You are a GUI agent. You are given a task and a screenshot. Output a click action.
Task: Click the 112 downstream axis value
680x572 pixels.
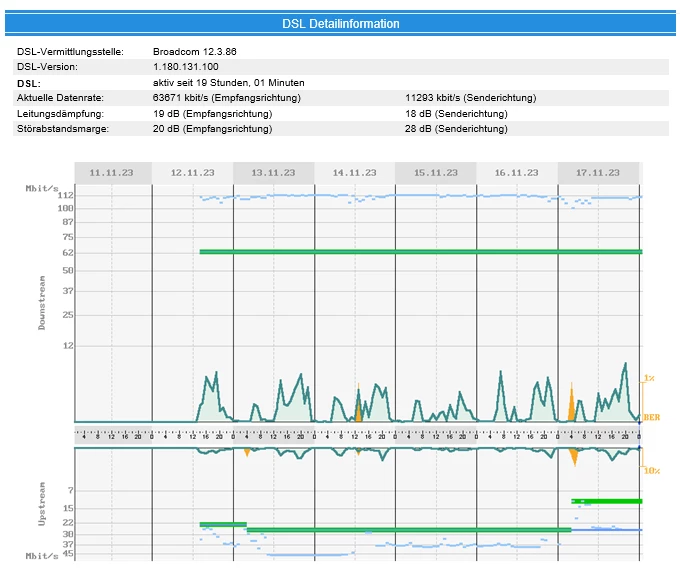point(65,196)
